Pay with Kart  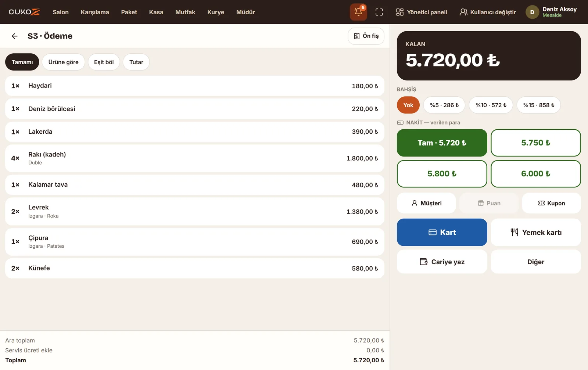(442, 232)
